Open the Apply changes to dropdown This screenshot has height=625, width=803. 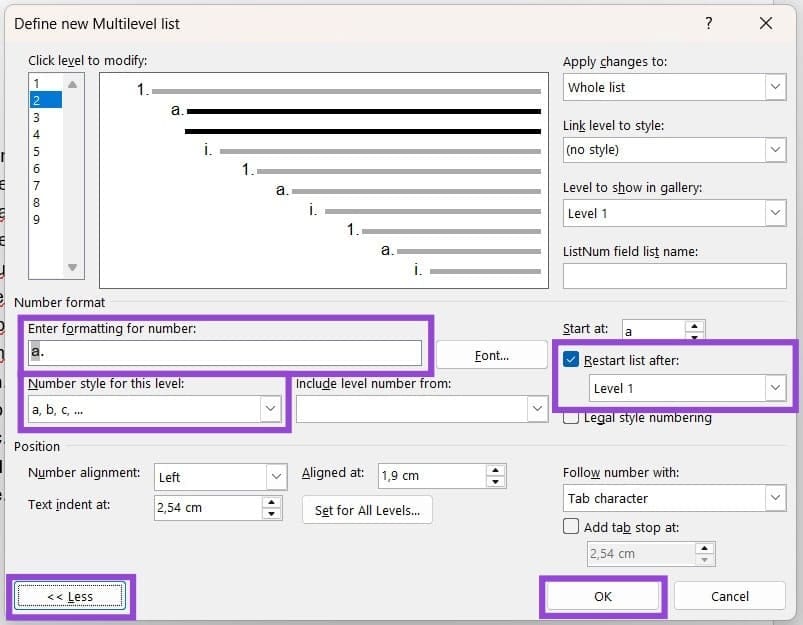[x=776, y=87]
